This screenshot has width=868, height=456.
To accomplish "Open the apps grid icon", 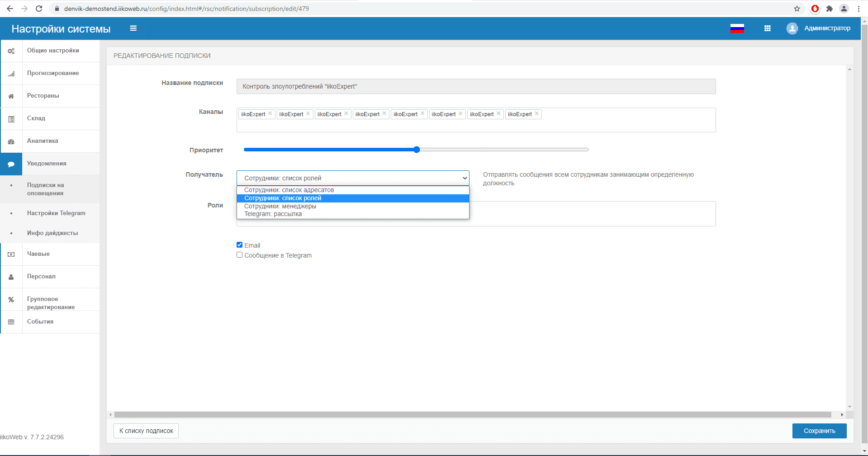I will pos(768,28).
